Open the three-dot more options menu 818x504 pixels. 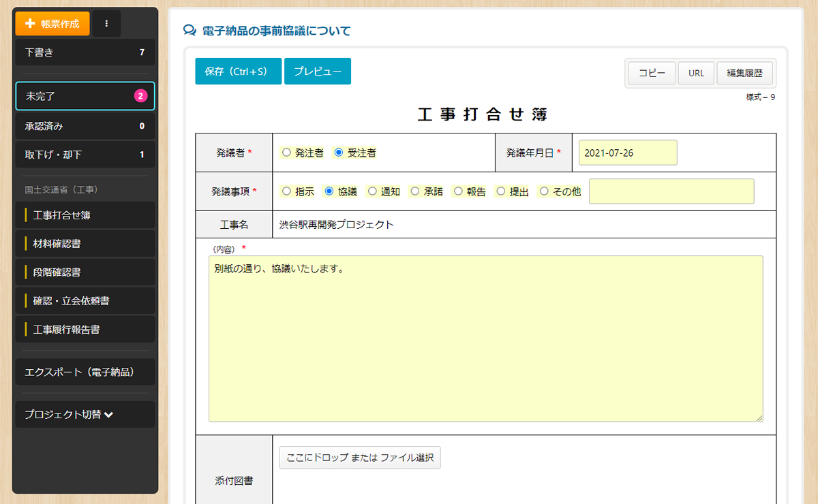[x=106, y=24]
